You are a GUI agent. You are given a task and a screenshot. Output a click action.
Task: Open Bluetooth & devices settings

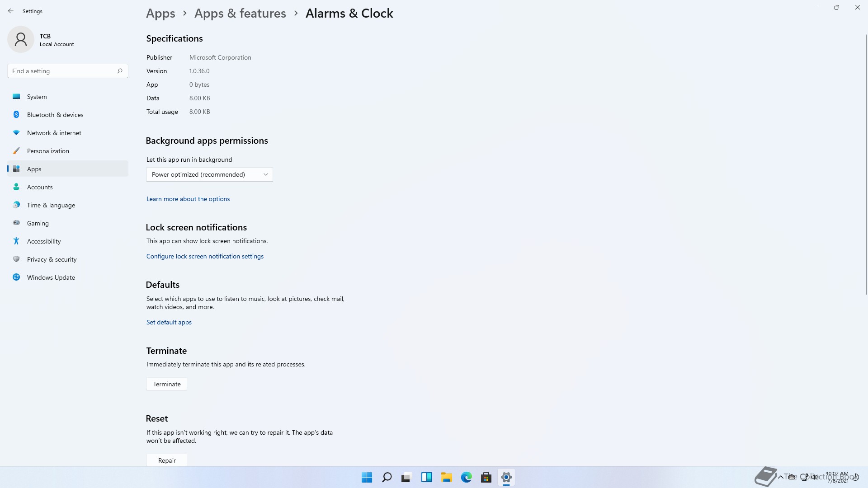[x=68, y=115]
